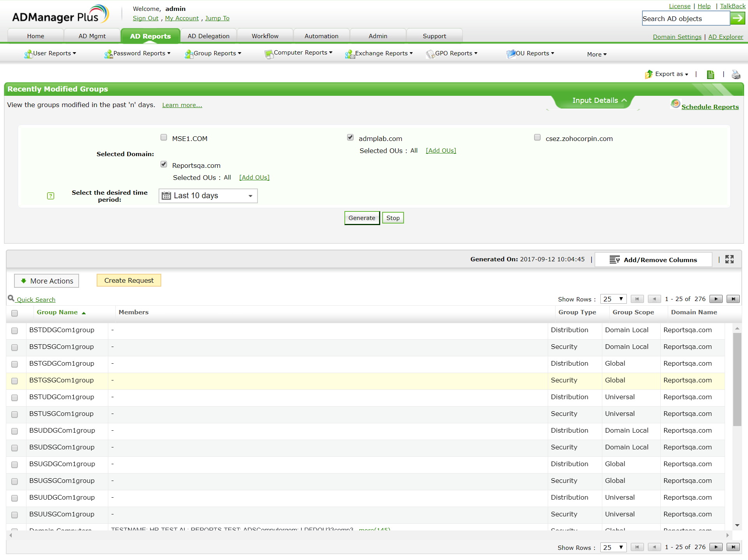
Task: Open the Schedule Reports link
Action: (x=709, y=107)
